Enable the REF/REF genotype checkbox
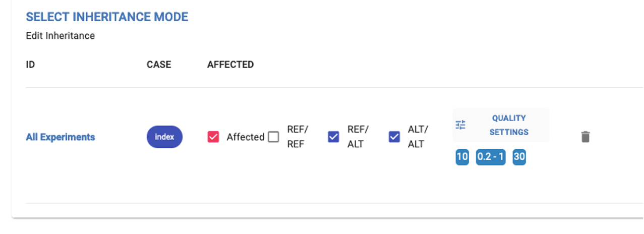Viewport: 644px width, 234px height. tap(273, 137)
